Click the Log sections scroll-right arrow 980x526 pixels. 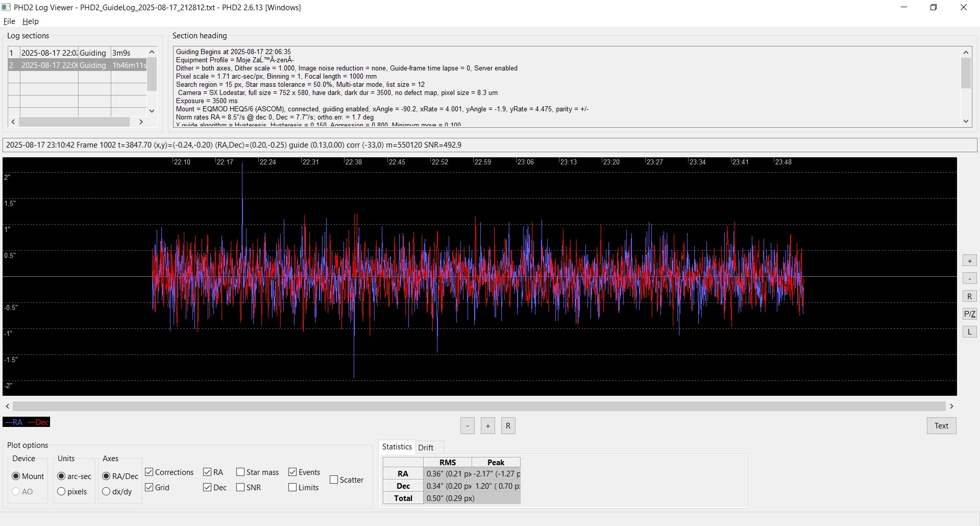[141, 122]
